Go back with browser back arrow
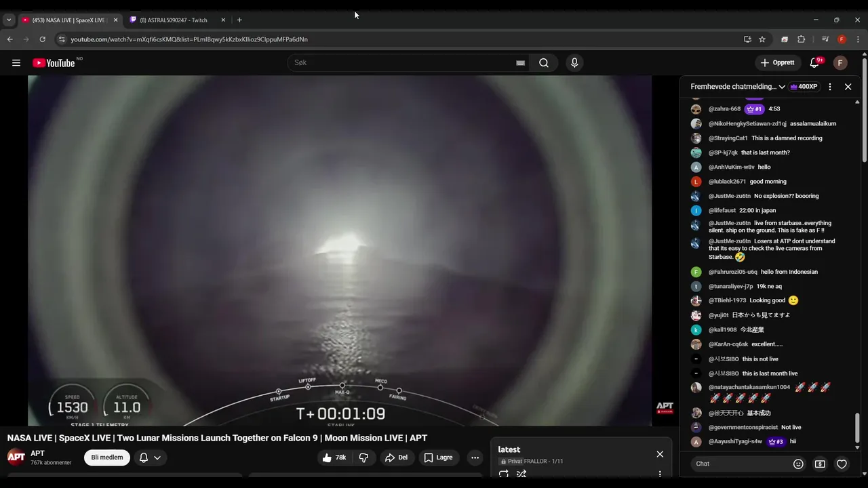 pyautogui.click(x=10, y=39)
